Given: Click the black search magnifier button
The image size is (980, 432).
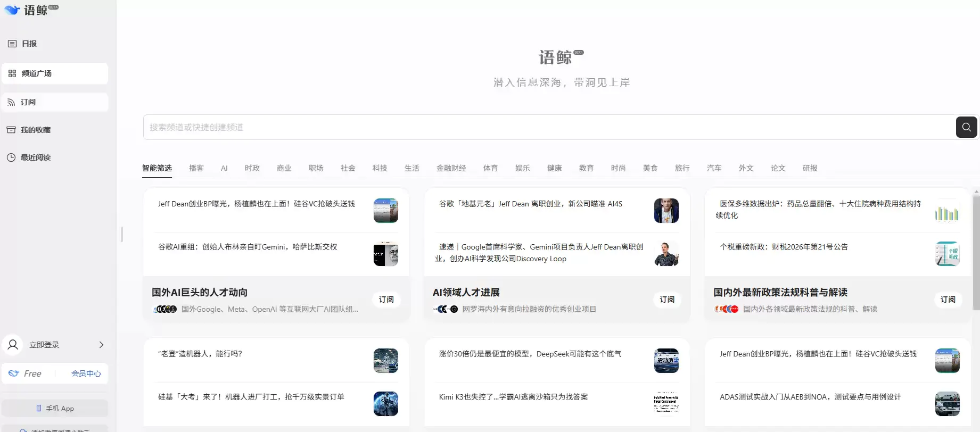Looking at the screenshot, I should (967, 127).
